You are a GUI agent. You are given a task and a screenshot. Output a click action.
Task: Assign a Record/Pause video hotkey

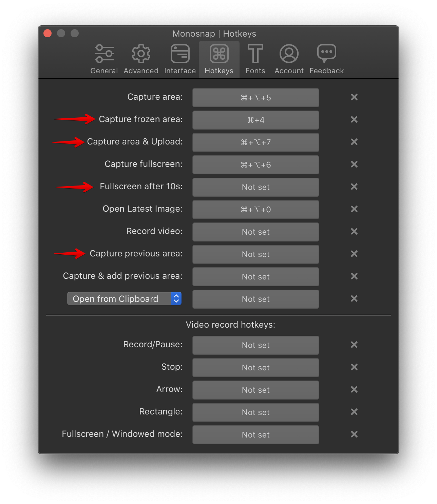(x=255, y=345)
